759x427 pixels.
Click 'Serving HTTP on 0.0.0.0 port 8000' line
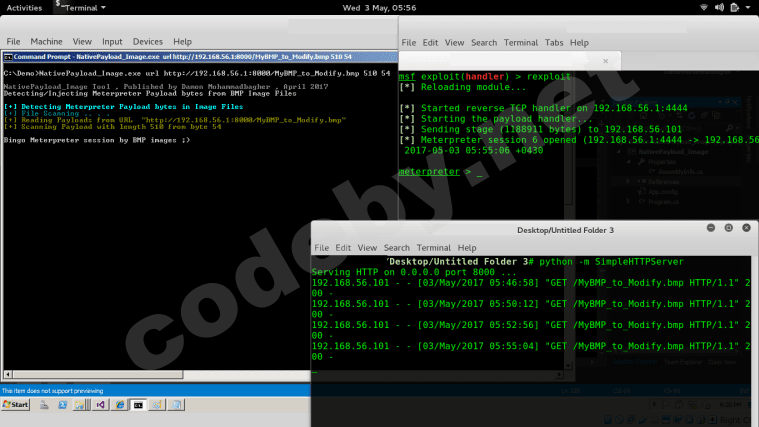coord(414,272)
